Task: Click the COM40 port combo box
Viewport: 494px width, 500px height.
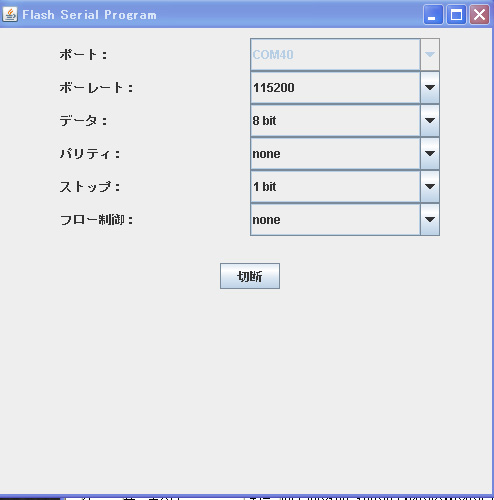Action: (x=345, y=54)
